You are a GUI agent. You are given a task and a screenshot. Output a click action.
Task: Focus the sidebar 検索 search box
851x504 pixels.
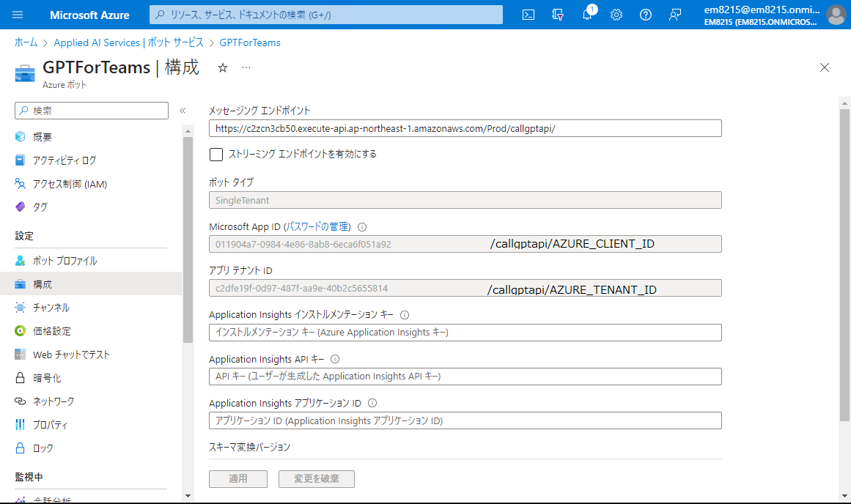pos(92,111)
